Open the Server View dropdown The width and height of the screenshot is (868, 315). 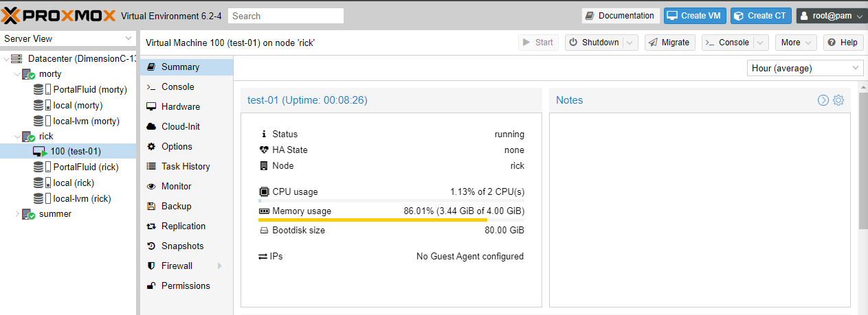point(68,39)
